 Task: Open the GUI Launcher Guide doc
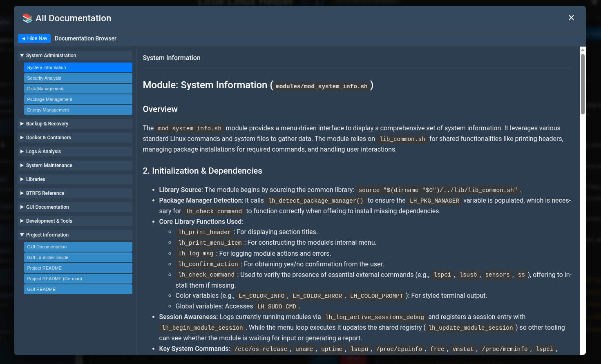tap(78, 257)
